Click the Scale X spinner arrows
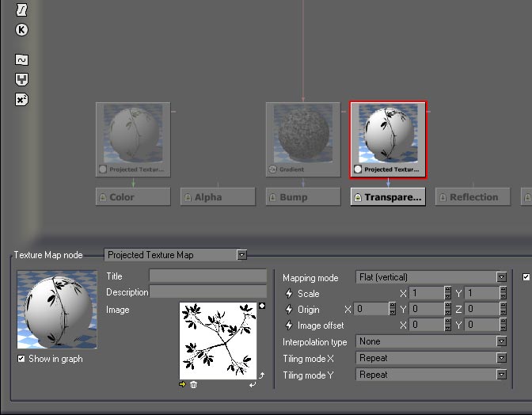Viewport: 532px width, 415px height. 448,294
